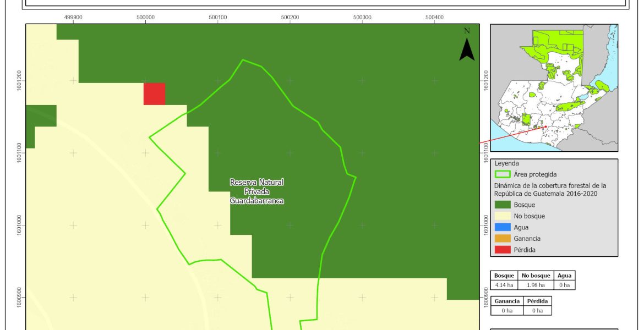This screenshot has width=644, height=330.
Task: Click the Reserva Natural Privada Guardabarranca label
Action: [257, 191]
